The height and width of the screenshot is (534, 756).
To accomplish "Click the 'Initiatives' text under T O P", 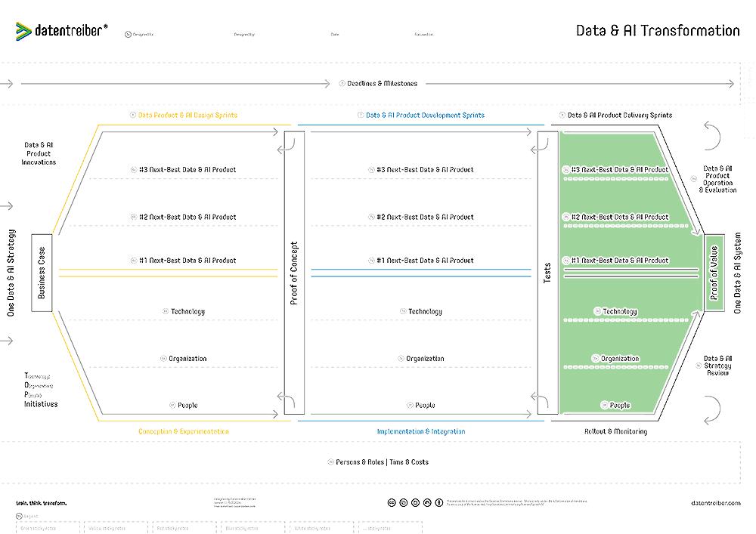I will pos(41,404).
